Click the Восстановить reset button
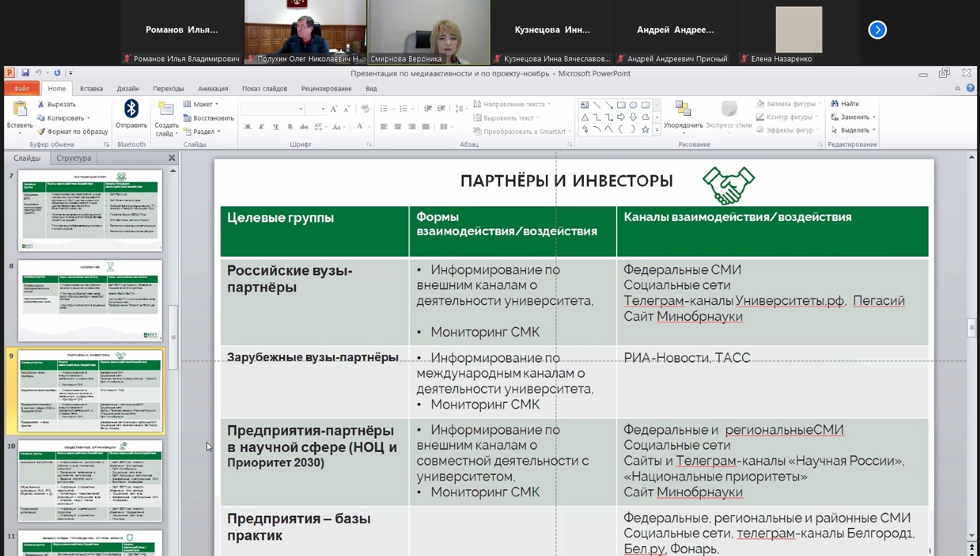The width and height of the screenshot is (980, 556). tap(208, 118)
